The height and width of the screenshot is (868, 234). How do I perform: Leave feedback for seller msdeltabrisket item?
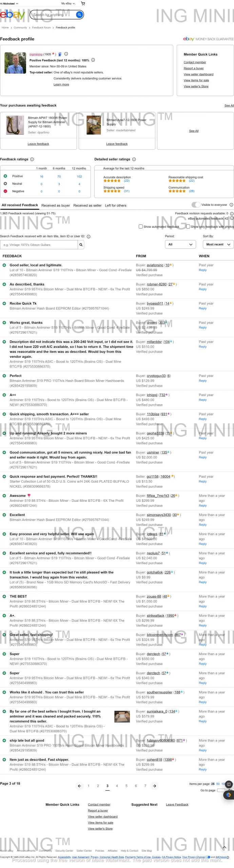(117, 144)
